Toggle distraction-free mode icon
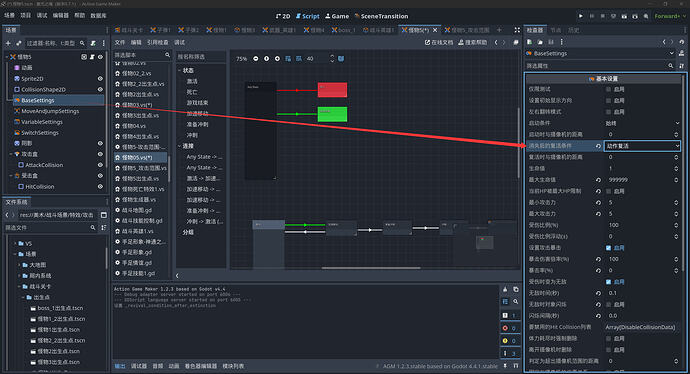 tap(517, 30)
